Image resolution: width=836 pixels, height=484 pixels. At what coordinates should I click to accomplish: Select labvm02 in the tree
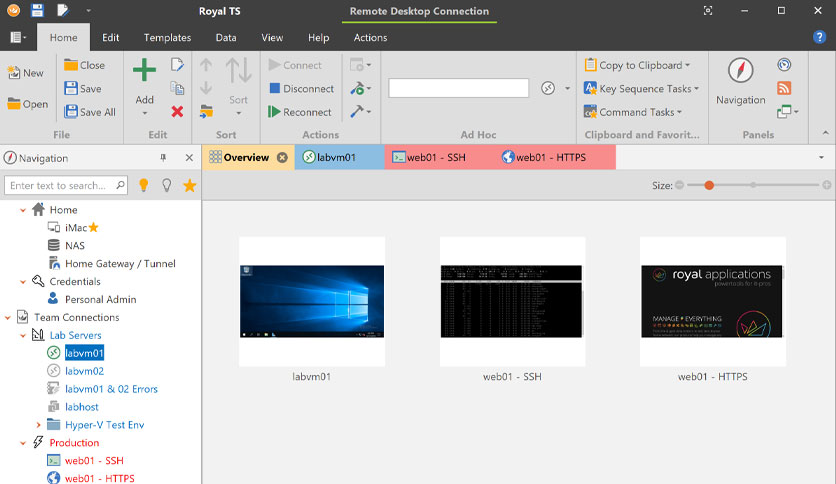pos(84,371)
